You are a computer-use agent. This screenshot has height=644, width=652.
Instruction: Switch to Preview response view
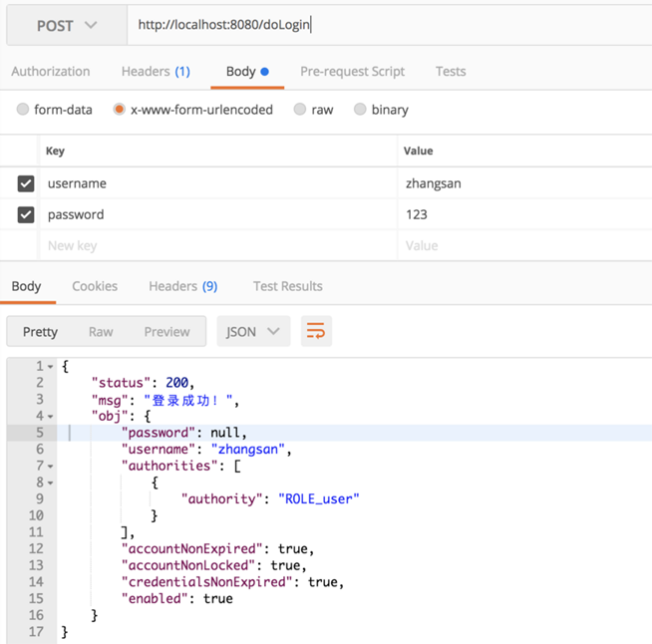[x=166, y=332]
